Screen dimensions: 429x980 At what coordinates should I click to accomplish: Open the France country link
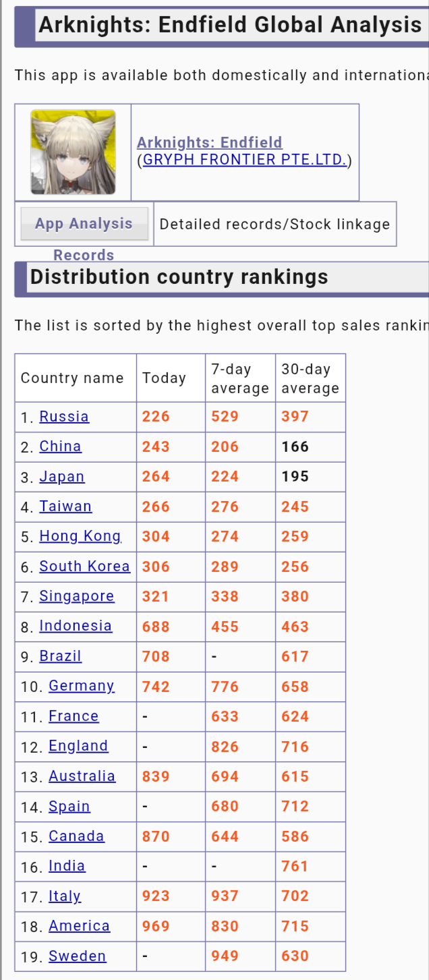(x=74, y=716)
